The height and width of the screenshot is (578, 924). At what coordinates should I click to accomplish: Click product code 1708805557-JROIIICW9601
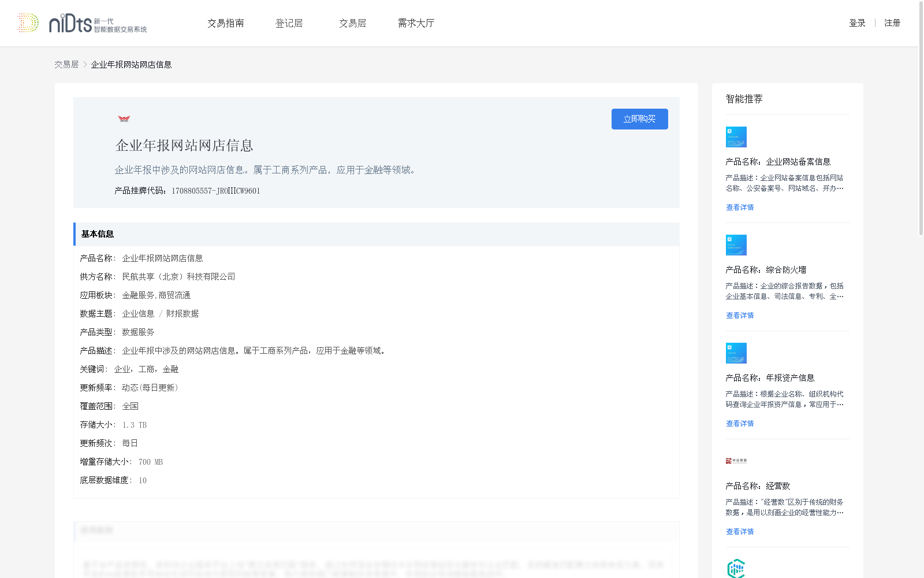[216, 191]
